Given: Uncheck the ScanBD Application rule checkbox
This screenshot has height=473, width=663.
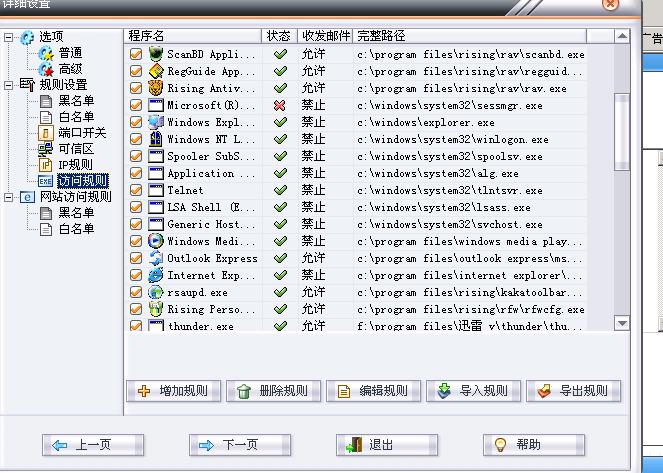Looking at the screenshot, I should 136,54.
